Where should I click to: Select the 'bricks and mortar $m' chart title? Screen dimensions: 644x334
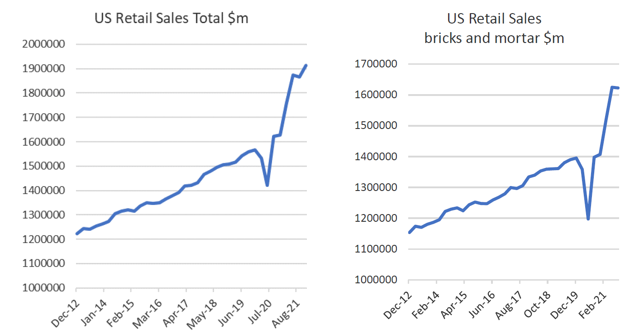click(494, 38)
